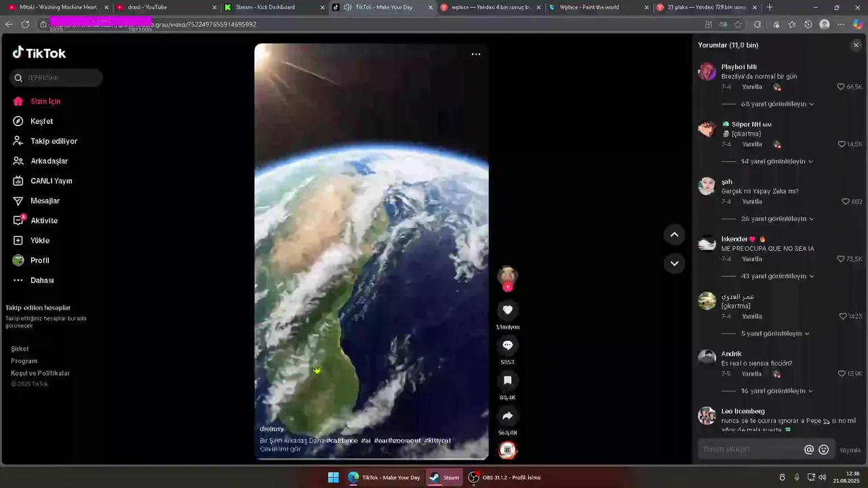Open emoji picker in comment box

tap(824, 449)
